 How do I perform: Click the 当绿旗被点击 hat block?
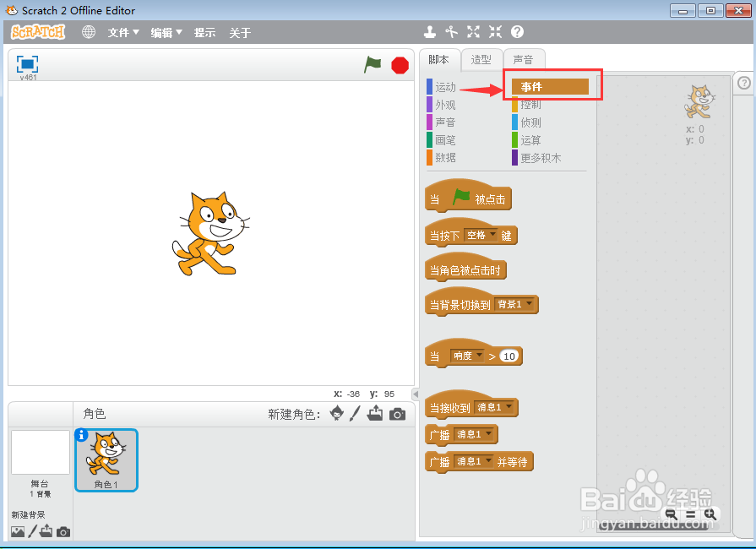click(468, 196)
